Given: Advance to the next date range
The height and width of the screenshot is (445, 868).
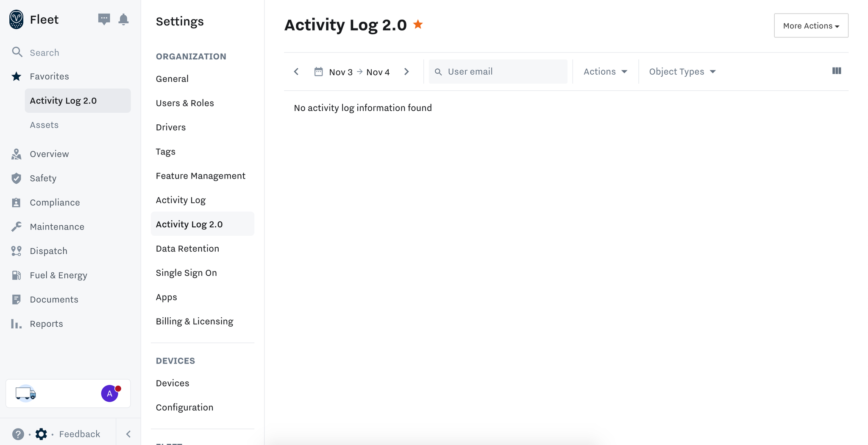Looking at the screenshot, I should tap(406, 72).
